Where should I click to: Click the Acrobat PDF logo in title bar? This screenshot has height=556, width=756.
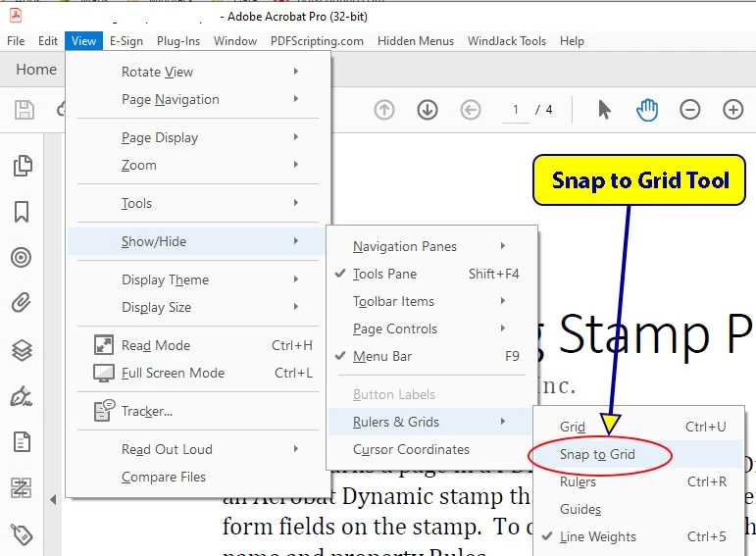click(16, 15)
